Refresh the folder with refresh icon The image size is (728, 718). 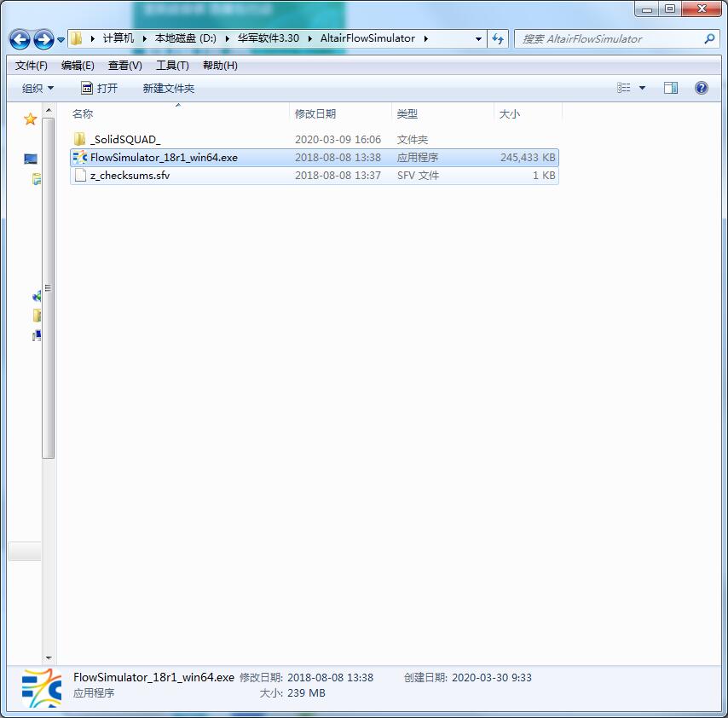pos(498,39)
